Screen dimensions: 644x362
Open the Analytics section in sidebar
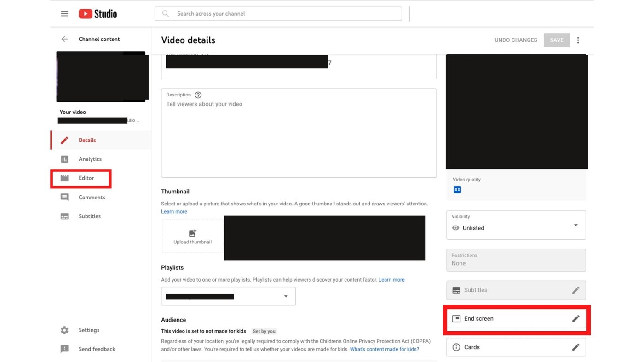coord(90,159)
